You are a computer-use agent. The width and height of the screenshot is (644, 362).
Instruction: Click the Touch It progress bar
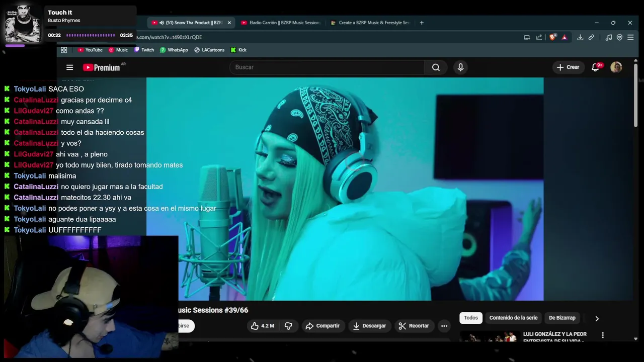point(91,35)
